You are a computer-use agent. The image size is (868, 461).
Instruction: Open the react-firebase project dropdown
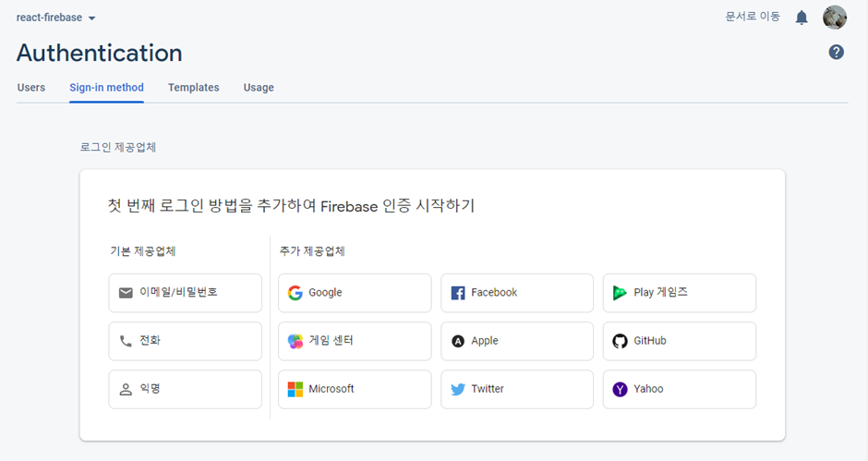point(56,18)
